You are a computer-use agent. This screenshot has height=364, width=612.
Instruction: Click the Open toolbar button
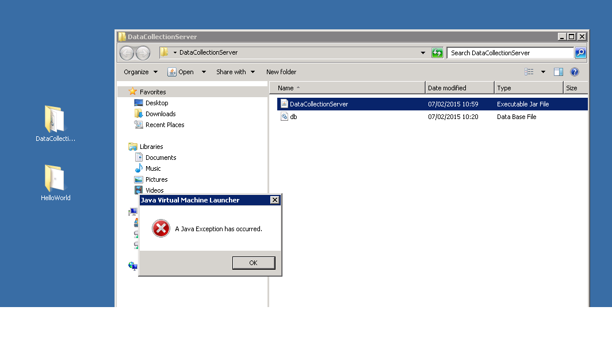[181, 72]
